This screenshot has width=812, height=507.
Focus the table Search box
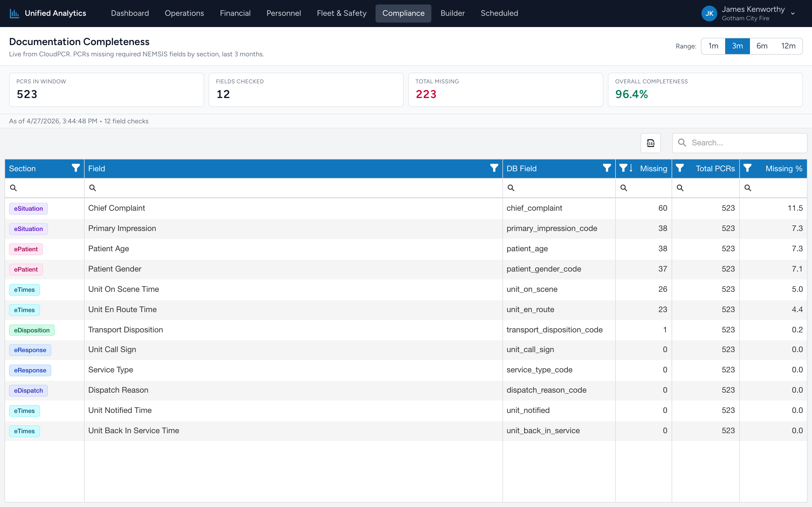(740, 143)
